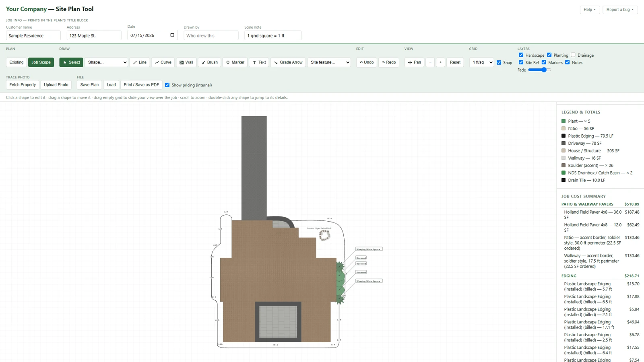The height and width of the screenshot is (362, 644).
Task: Enable the Drainage layer checkbox
Action: point(573,55)
